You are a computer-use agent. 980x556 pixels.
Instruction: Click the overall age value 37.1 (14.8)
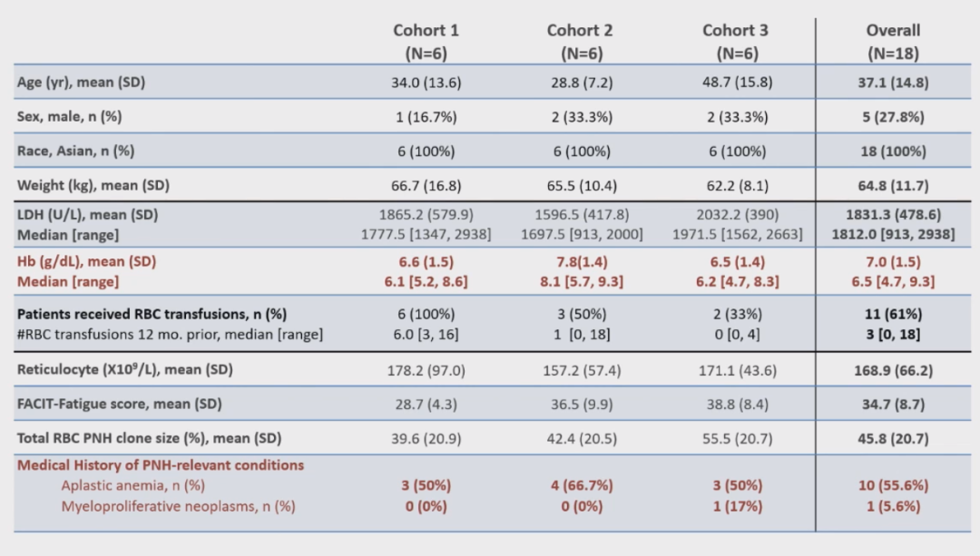point(893,83)
